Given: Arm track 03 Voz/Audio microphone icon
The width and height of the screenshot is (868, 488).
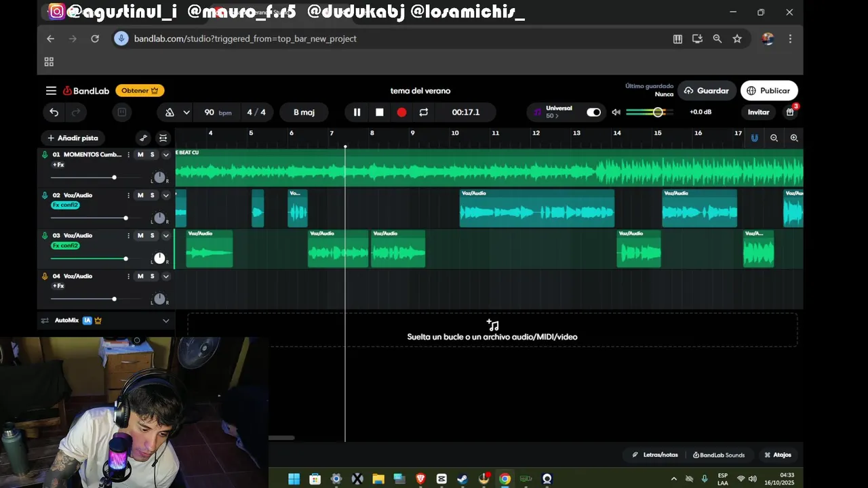Looking at the screenshot, I should point(45,236).
